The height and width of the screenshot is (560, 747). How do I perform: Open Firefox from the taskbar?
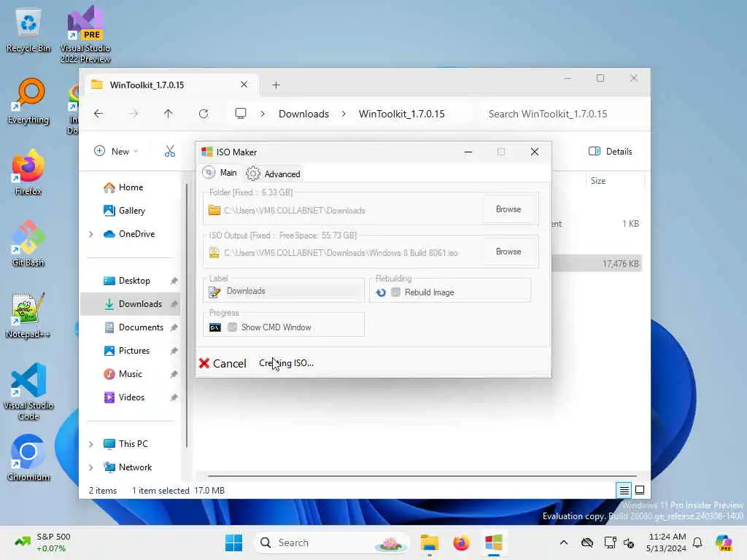461,542
